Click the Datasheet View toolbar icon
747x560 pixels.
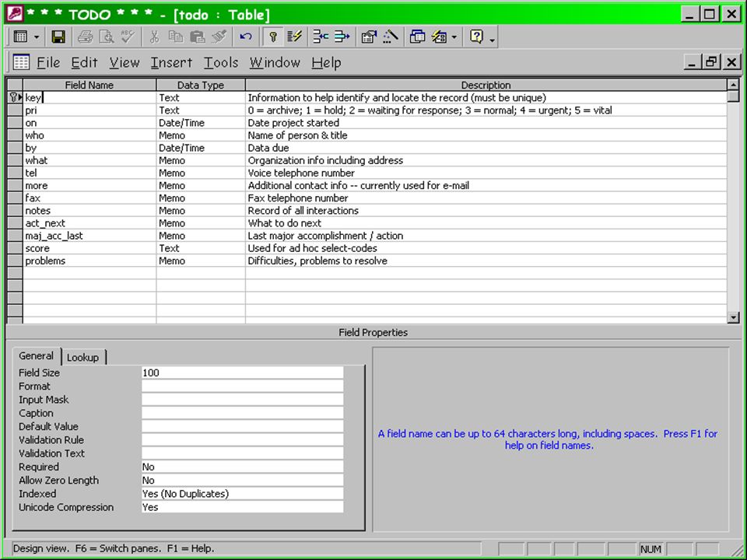(20, 37)
